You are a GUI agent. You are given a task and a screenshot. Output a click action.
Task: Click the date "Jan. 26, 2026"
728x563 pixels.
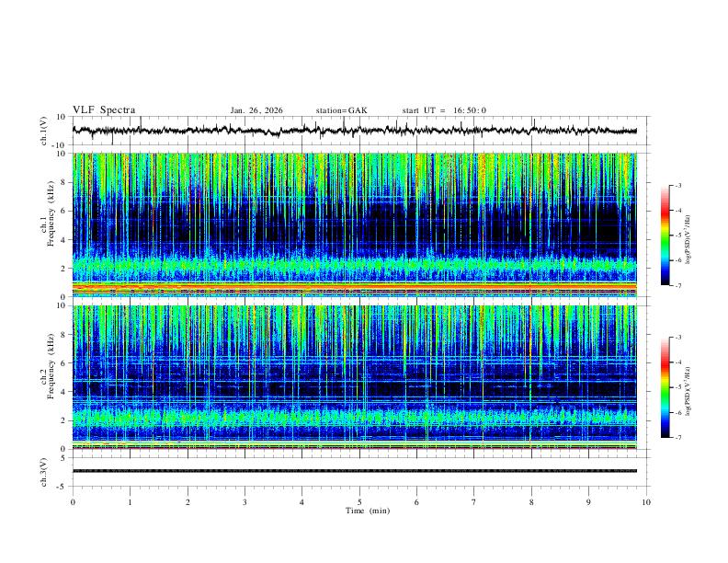pos(256,110)
